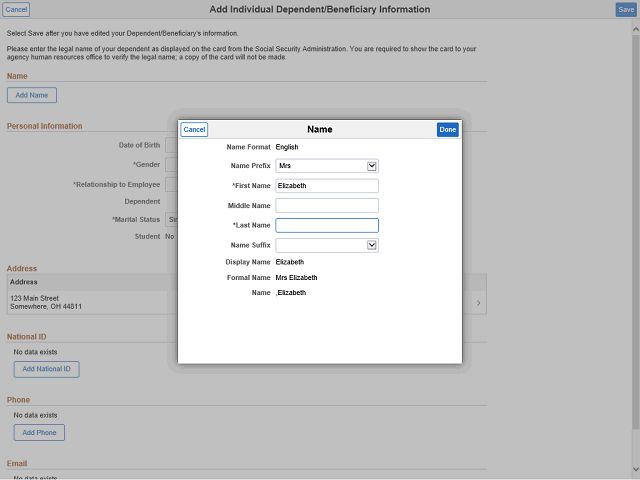Click the Phone section heading
The height and width of the screenshot is (480, 640).
(18, 400)
